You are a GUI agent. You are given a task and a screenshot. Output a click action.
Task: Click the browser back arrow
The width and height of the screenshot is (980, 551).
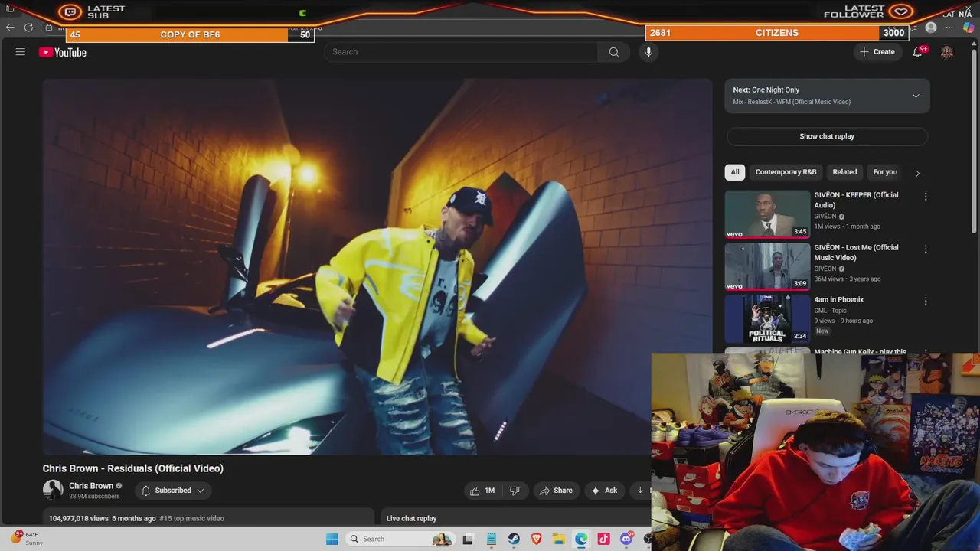[10, 28]
